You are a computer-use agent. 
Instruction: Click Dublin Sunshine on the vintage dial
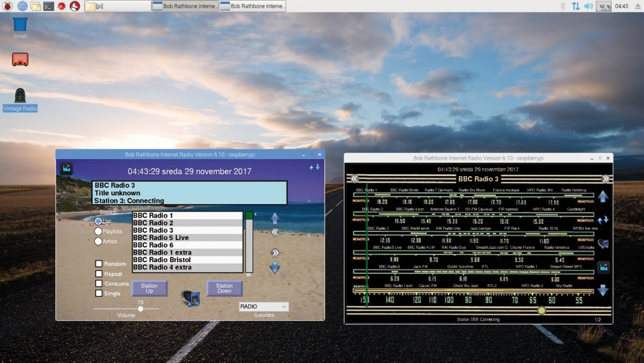459,266
